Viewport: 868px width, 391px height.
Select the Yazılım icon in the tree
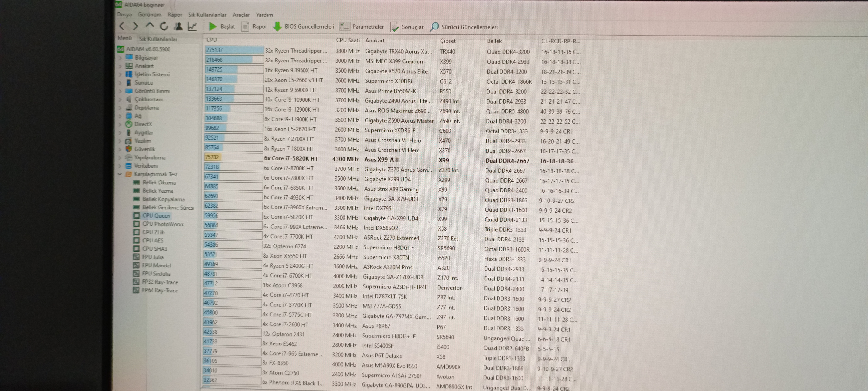point(128,141)
